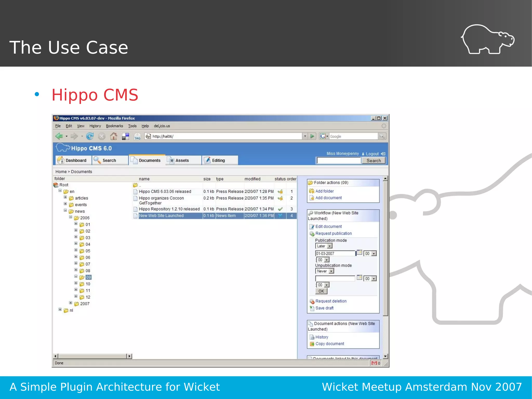Image resolution: width=532 pixels, height=399 pixels.
Task: Open the Bookmarks menu
Action: pos(114,126)
